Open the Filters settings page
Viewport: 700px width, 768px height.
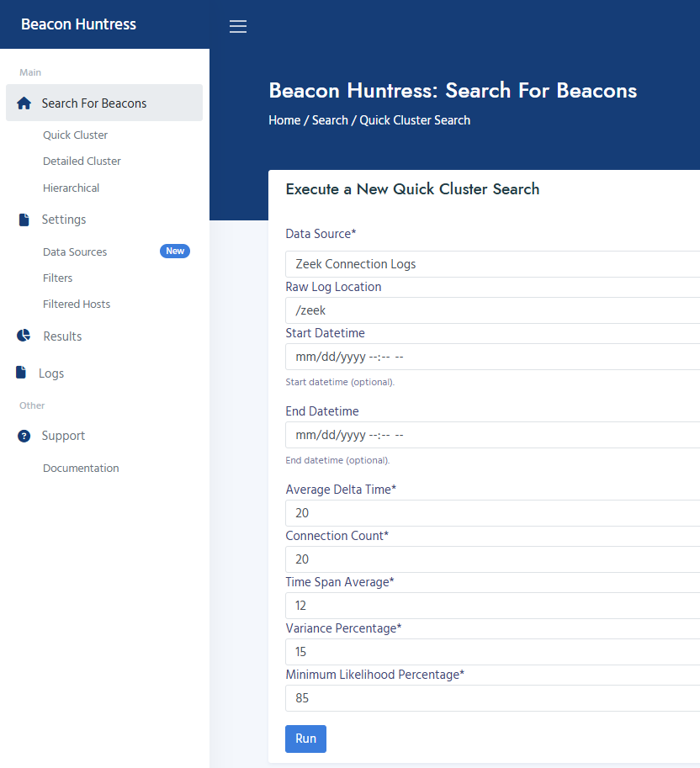coord(58,278)
